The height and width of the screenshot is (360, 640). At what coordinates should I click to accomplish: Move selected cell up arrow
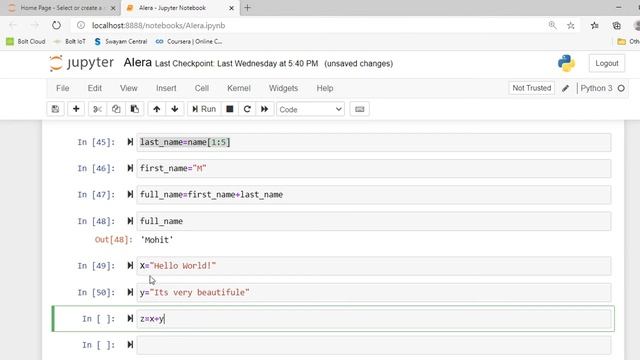(157, 109)
